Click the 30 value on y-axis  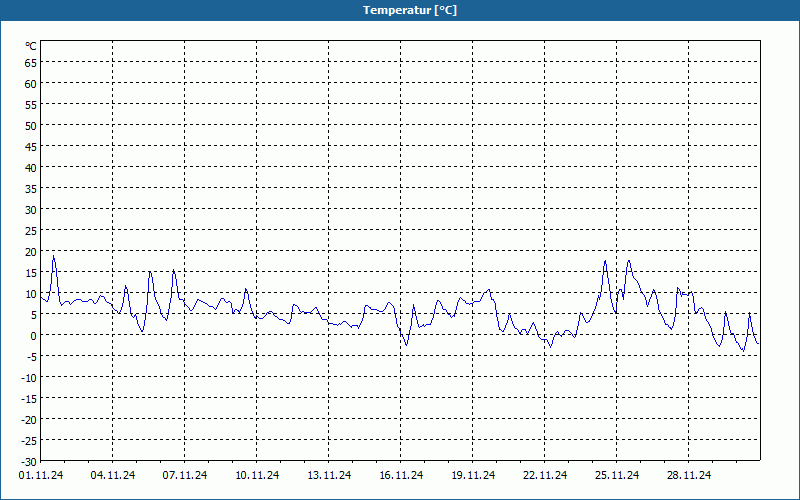coord(31,210)
